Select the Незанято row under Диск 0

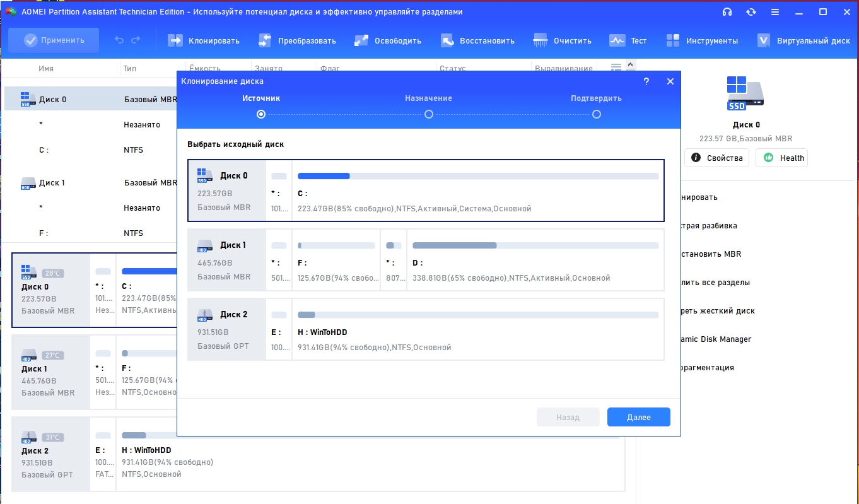pyautogui.click(x=91, y=125)
